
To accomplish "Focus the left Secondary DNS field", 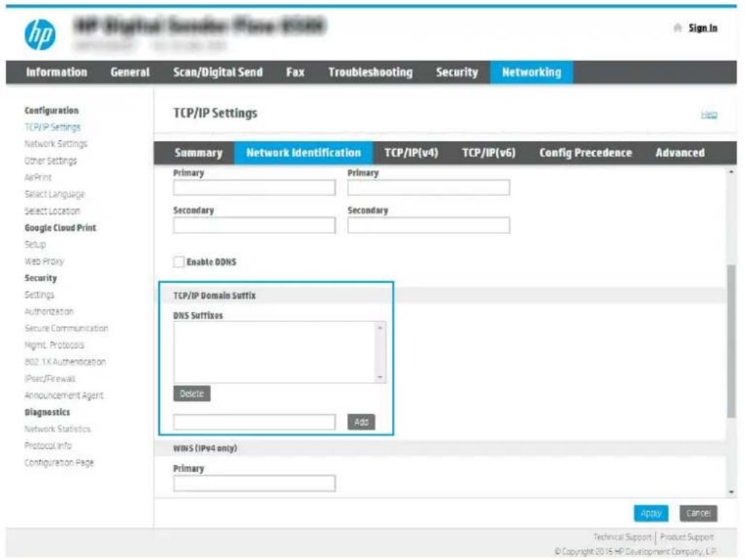I will click(254, 225).
